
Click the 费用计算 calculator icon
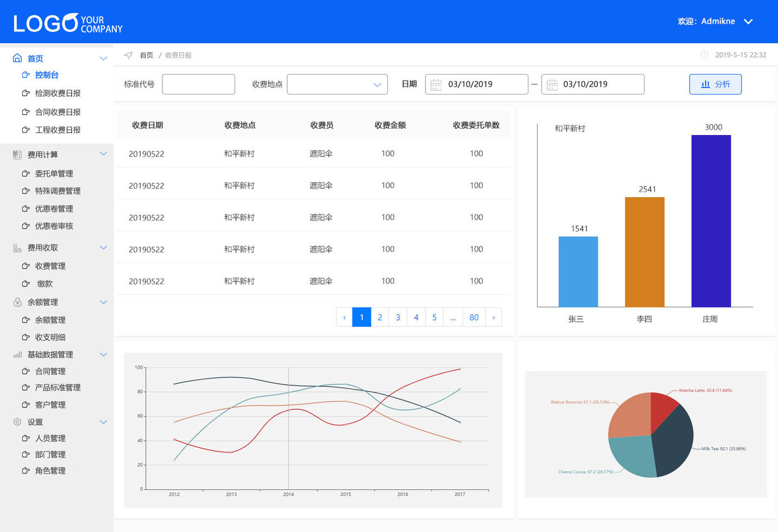click(17, 154)
